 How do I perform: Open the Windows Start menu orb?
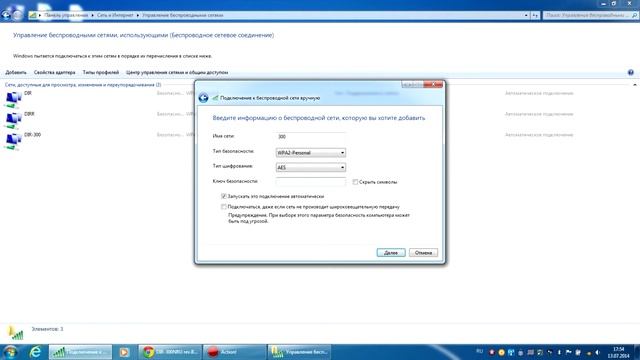click(x=11, y=352)
